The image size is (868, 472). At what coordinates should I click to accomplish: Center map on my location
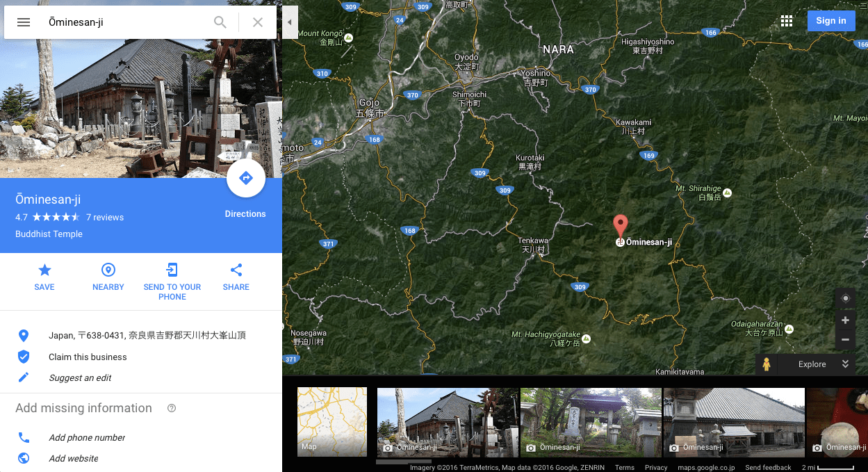845,298
